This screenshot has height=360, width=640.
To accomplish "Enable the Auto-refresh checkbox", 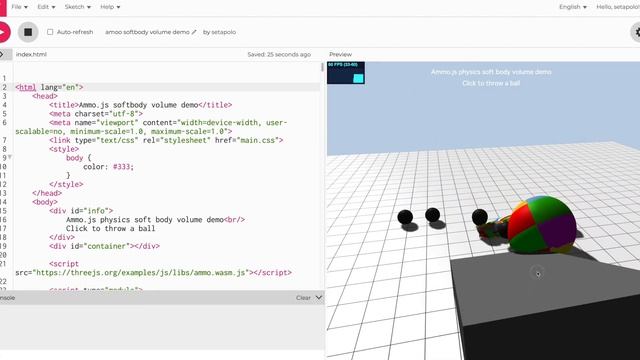I will coord(50,32).
